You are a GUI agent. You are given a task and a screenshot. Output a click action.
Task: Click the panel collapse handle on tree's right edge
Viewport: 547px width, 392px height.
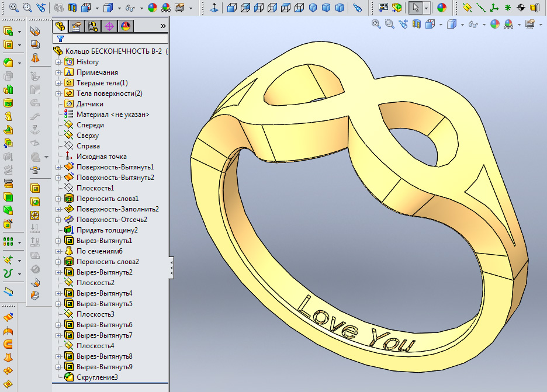pyautogui.click(x=171, y=268)
